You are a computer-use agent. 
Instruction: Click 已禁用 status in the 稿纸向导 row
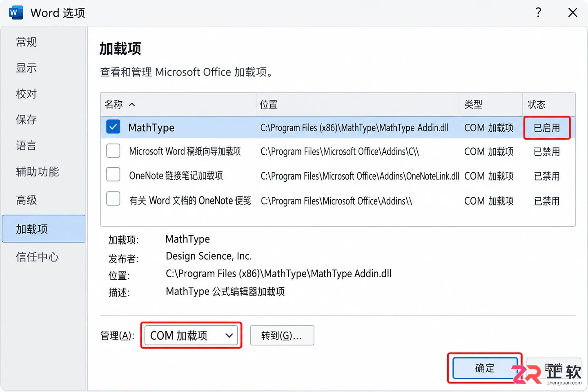click(547, 152)
